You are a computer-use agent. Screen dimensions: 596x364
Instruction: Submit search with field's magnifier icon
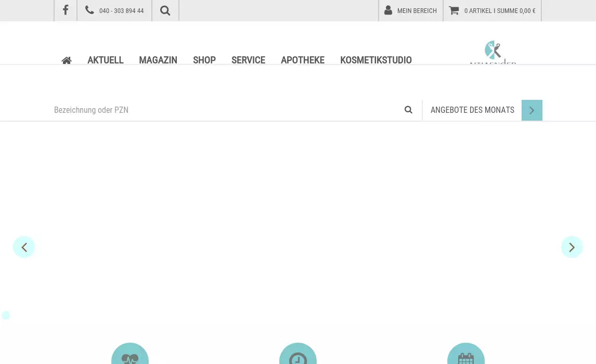click(408, 110)
